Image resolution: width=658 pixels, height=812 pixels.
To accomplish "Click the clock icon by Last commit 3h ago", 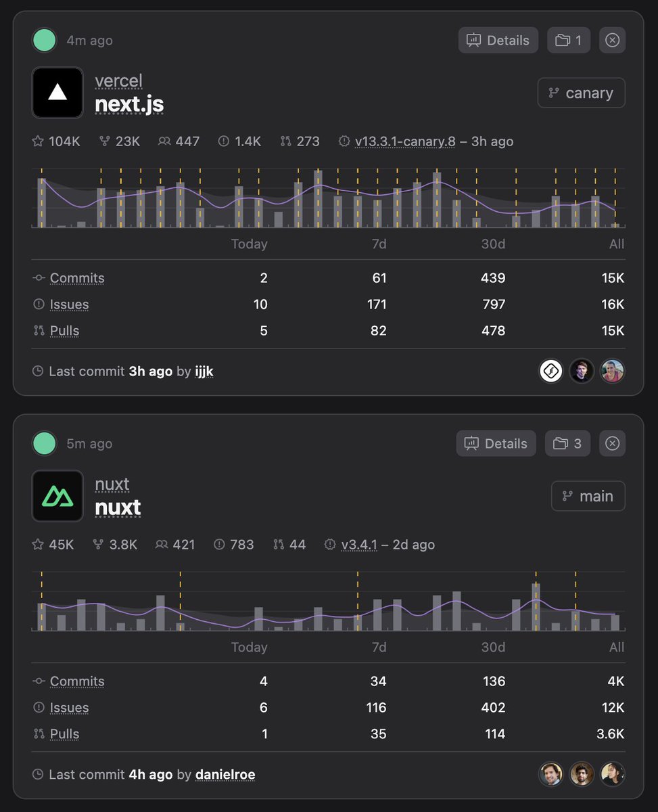I will pyautogui.click(x=38, y=371).
